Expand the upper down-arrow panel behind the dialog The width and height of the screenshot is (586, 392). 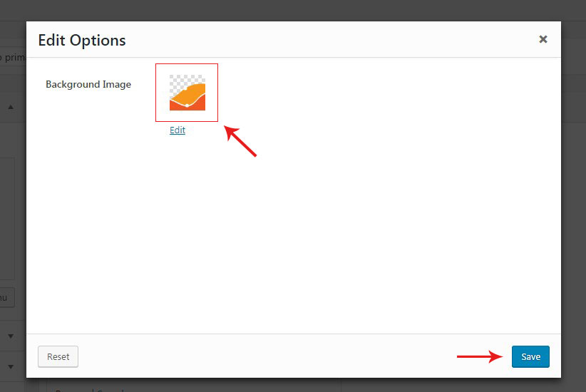click(x=11, y=335)
